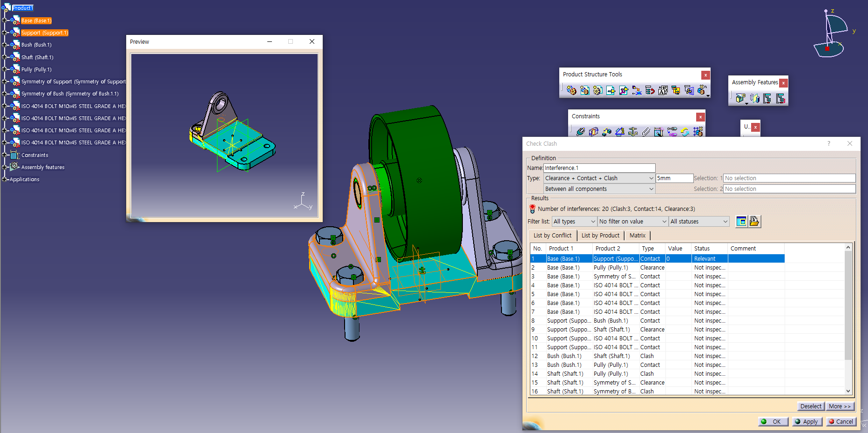Click the Component tool in Product Structure Tools

point(571,90)
